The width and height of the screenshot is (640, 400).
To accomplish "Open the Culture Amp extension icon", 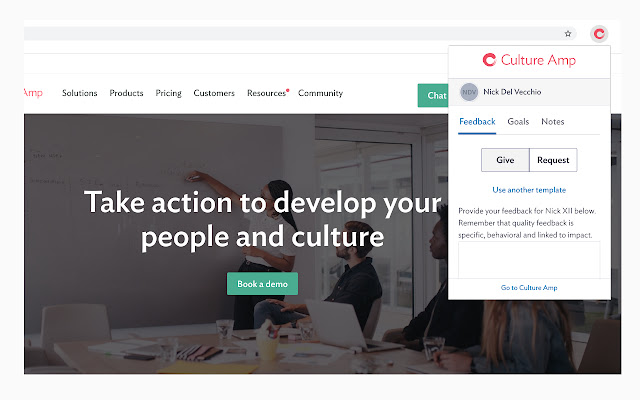I will tap(599, 34).
